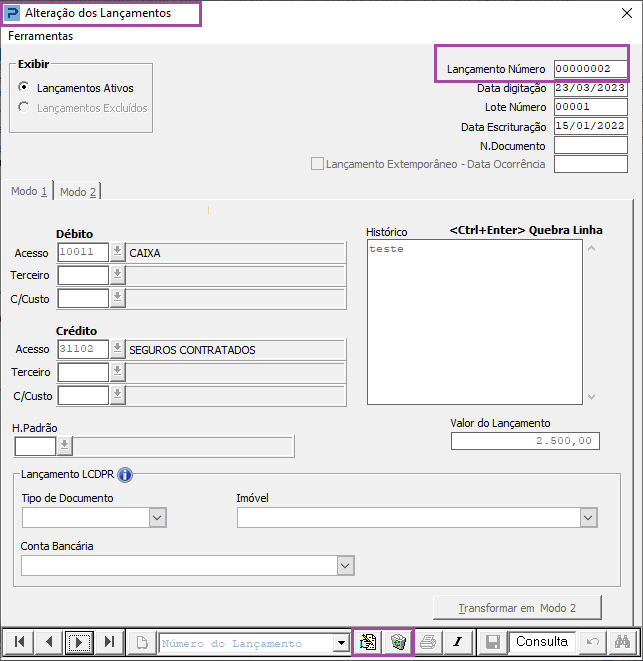Click the Consulta button
This screenshot has height=661, width=643.
pyautogui.click(x=542, y=642)
